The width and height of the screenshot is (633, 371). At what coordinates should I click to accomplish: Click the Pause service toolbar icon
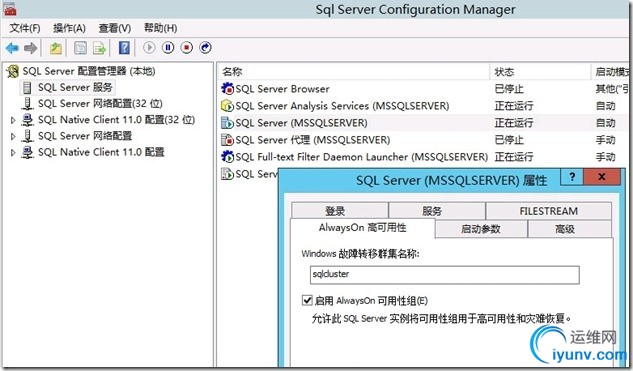(168, 48)
